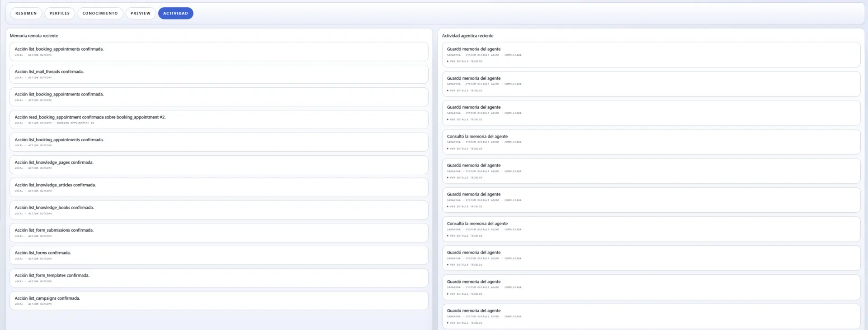Expand Ver detalle técnico in topmost Guardó memoria card
The height and width of the screenshot is (330, 868).
pyautogui.click(x=465, y=62)
